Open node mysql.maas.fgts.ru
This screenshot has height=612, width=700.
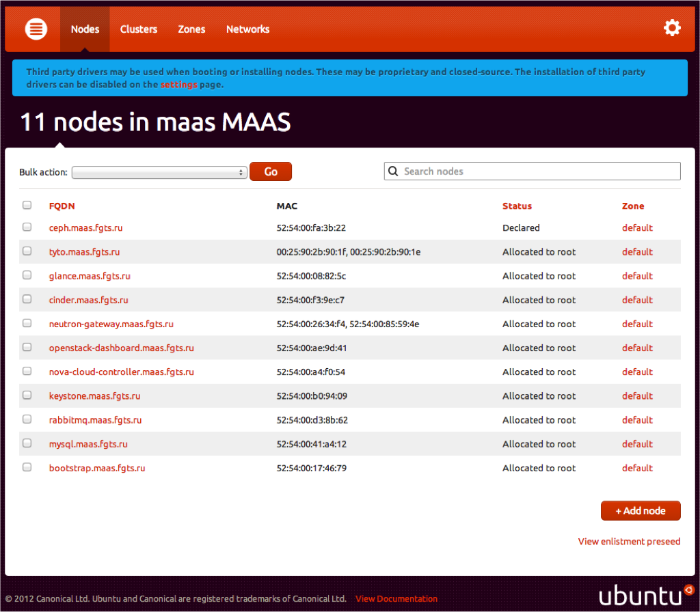point(88,444)
